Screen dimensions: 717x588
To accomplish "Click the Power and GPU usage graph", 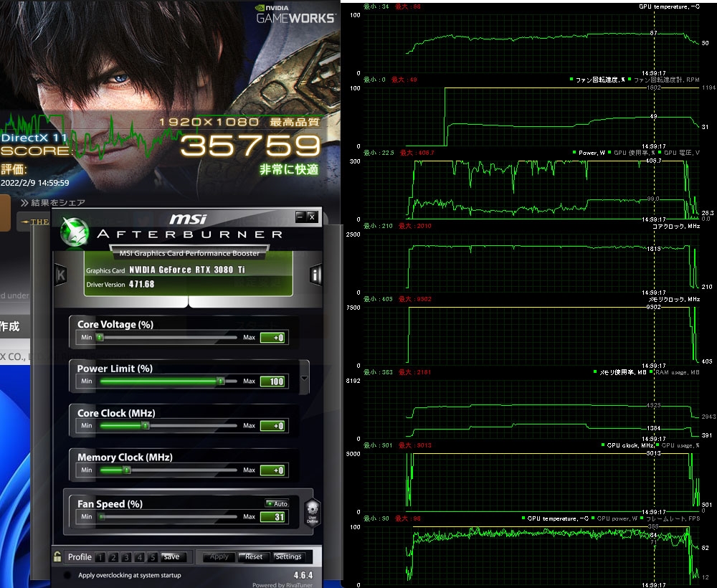I will (531, 190).
